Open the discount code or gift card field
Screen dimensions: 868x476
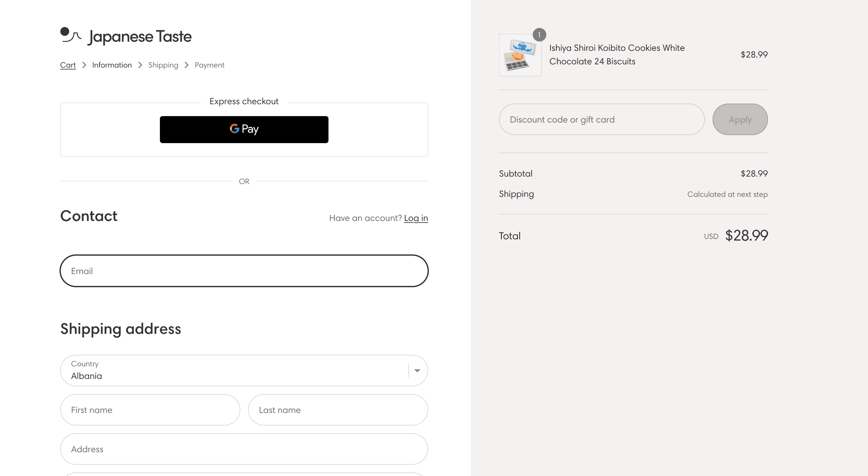tap(602, 119)
